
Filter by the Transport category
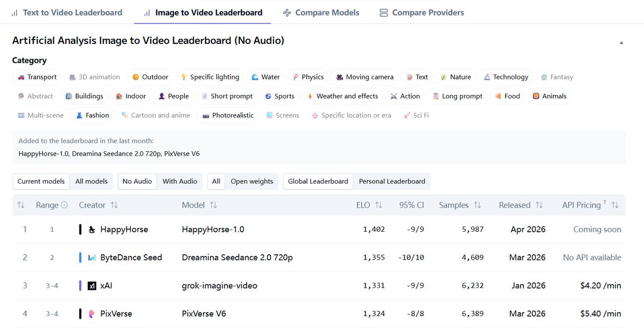click(x=37, y=77)
